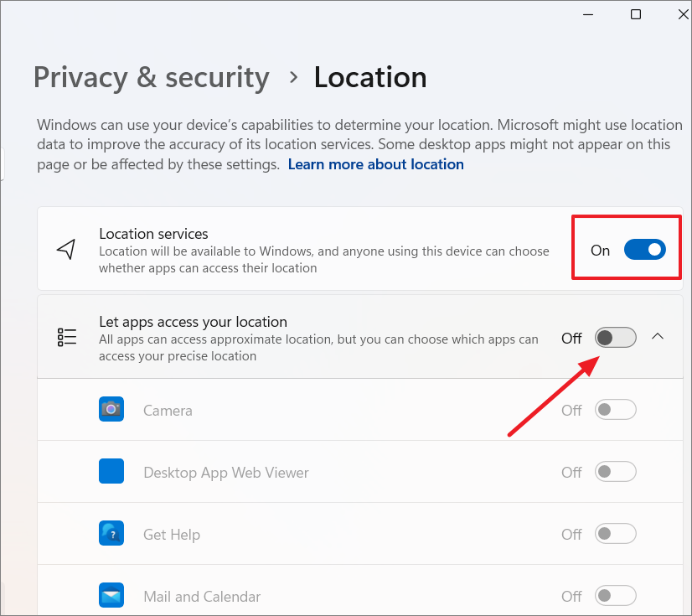Viewport: 692px width, 616px height.
Task: Click the Let apps access your location label
Action: 193,322
